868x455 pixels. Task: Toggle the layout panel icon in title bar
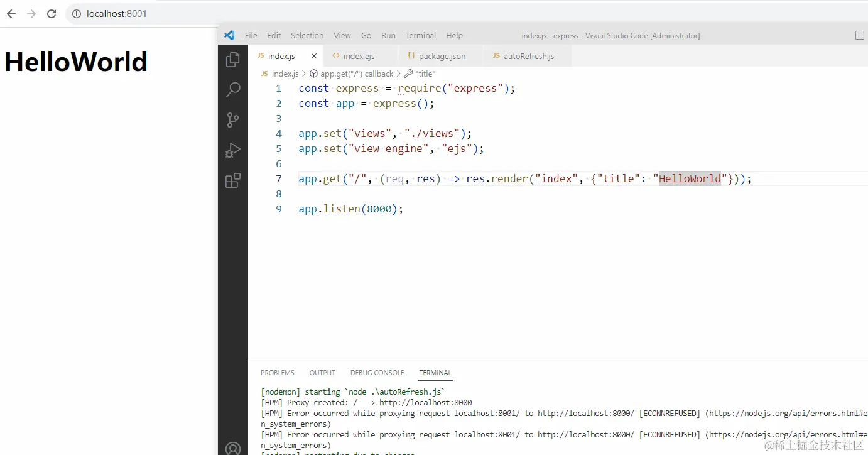tap(860, 36)
